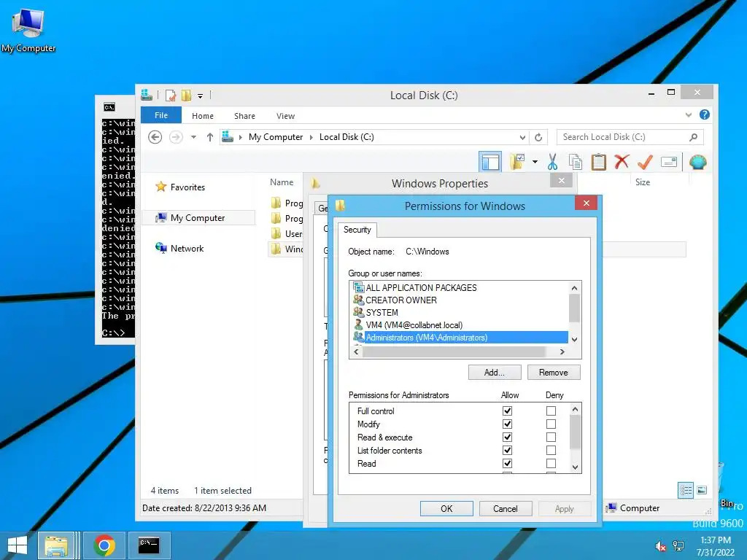Select My Computer desktop icon
This screenshot has height=560, width=747.
pyautogui.click(x=28, y=30)
